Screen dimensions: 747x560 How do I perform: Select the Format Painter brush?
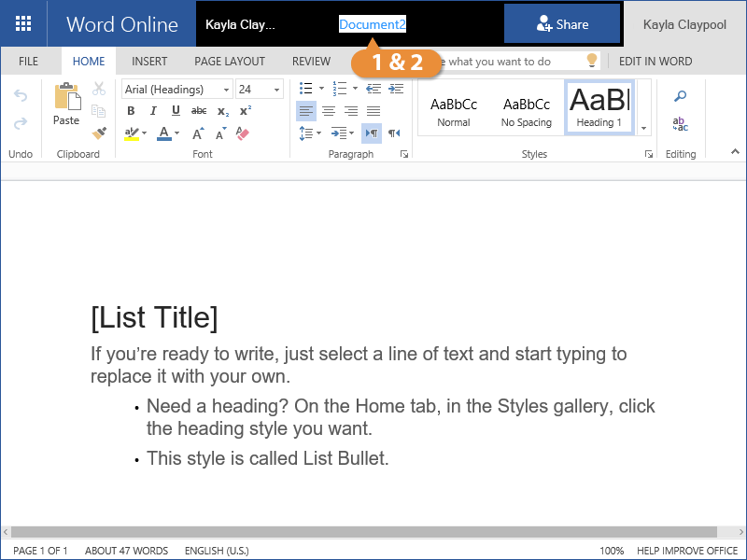99,133
